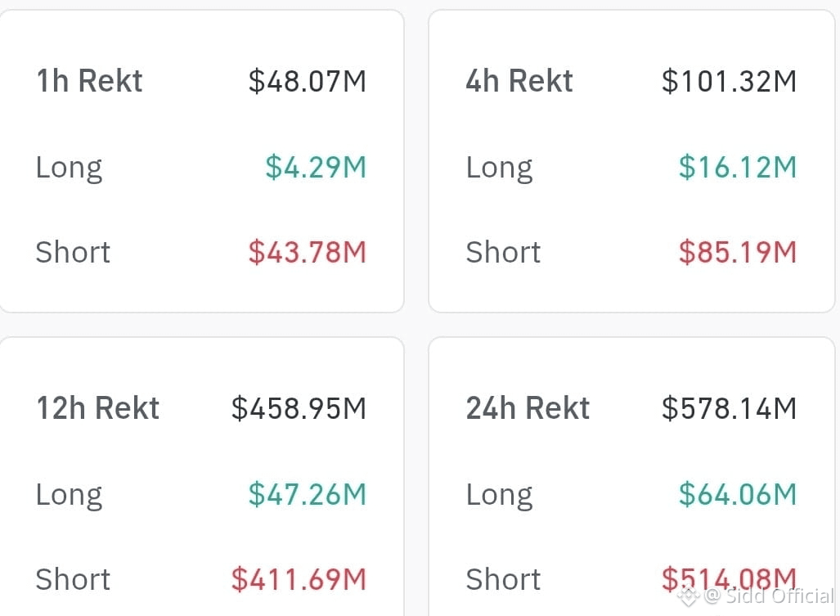This screenshot has width=840, height=616.
Task: Click the Binance logo watermark icon
Action: [689, 596]
